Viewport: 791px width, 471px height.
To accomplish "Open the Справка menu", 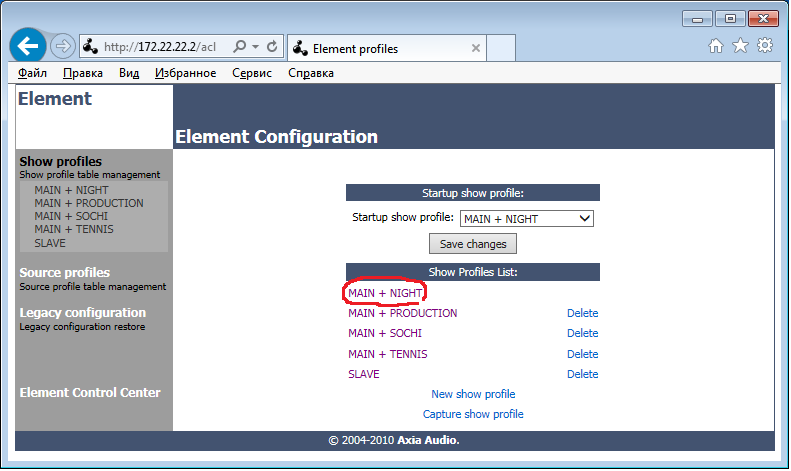I will click(x=311, y=73).
